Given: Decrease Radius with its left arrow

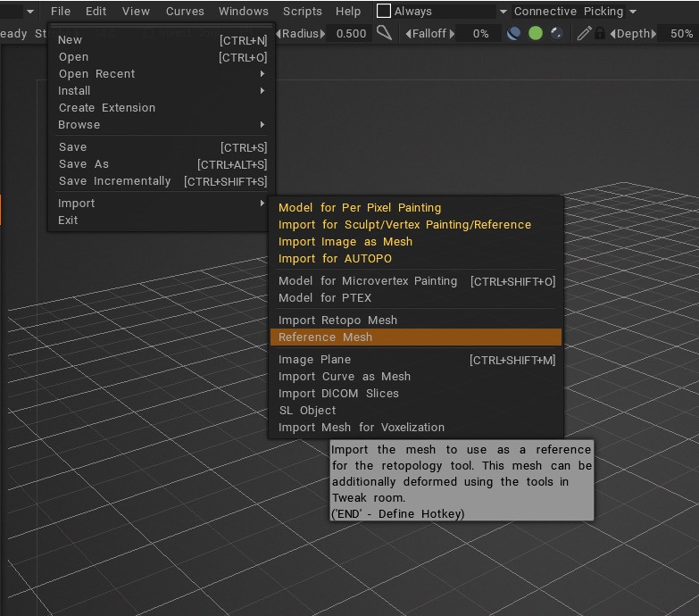Looking at the screenshot, I should [279, 33].
